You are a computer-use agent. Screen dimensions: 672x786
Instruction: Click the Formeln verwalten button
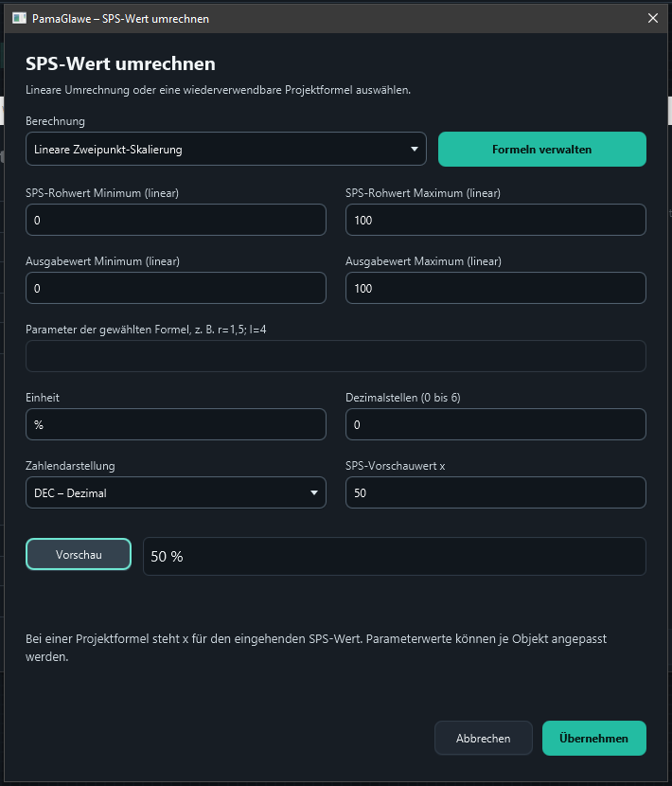pos(541,149)
